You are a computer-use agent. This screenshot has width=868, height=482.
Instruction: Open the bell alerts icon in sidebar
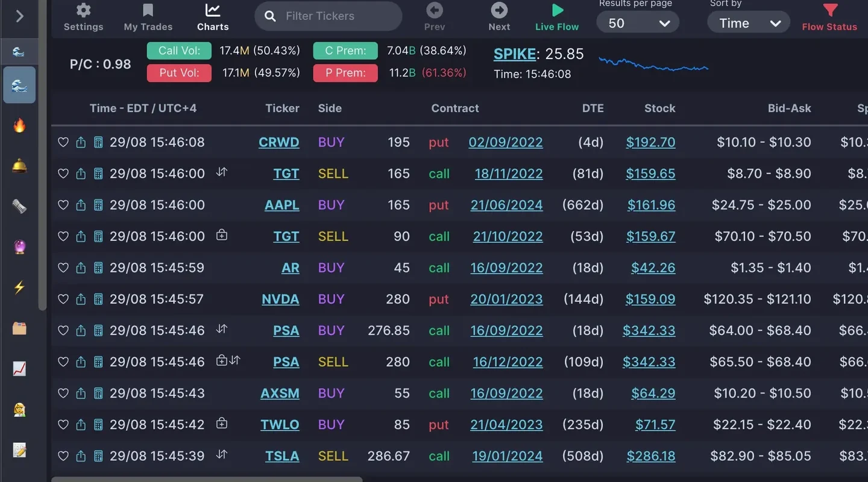tap(19, 166)
